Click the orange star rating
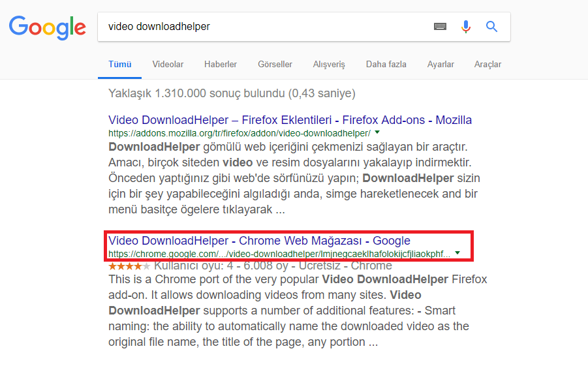Image resolution: width=588 pixels, height=368 pixels. coord(129,266)
